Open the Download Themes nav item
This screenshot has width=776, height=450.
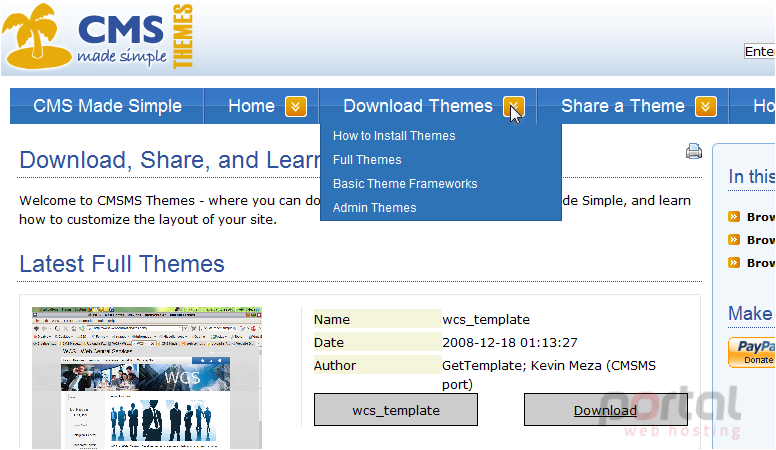[x=418, y=106]
